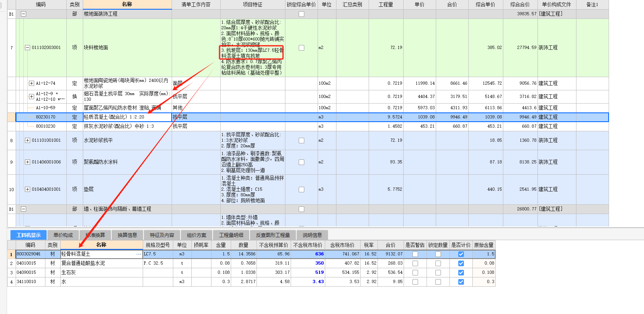Expand quota row A1-12-9 + A1-12-10
Screen dimensions: 644x314
coord(31,96)
